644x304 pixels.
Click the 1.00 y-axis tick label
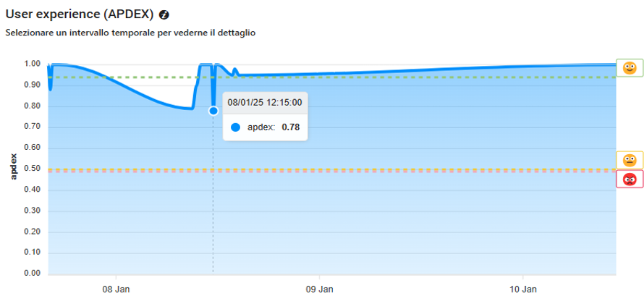(x=33, y=64)
